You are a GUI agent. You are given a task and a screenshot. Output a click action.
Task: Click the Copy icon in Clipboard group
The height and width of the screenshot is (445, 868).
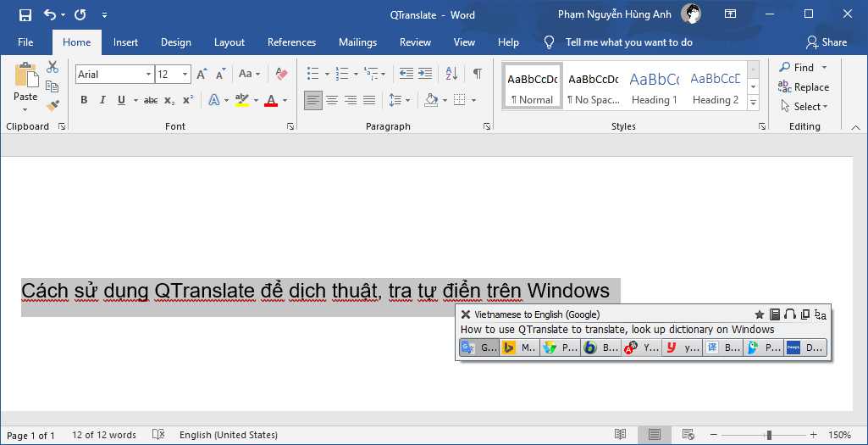pyautogui.click(x=53, y=86)
